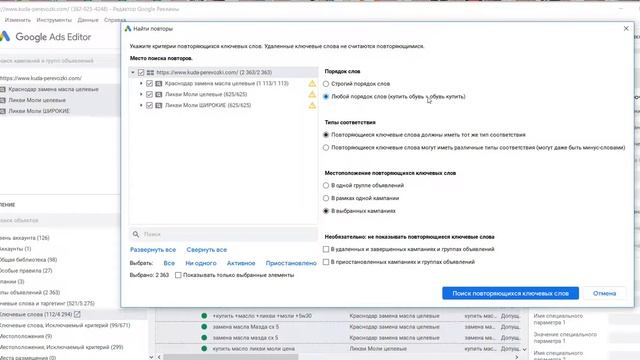Click warning triangle beside Краснодар замена масла целевые

click(x=312, y=83)
